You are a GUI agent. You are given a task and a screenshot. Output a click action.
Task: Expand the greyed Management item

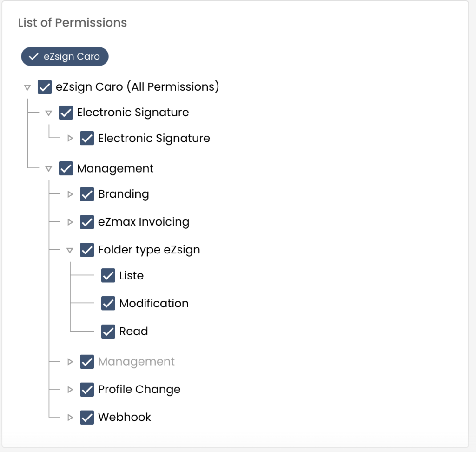70,361
